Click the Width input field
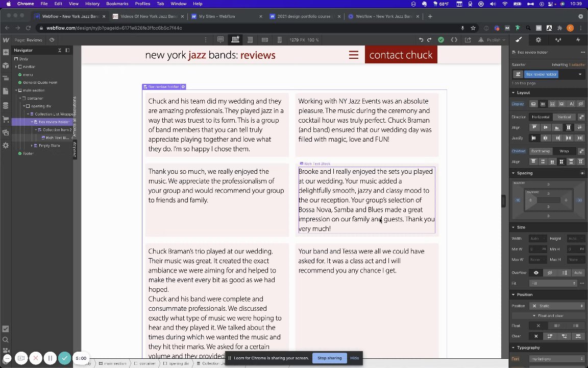The image size is (588, 368). pyautogui.click(x=537, y=239)
